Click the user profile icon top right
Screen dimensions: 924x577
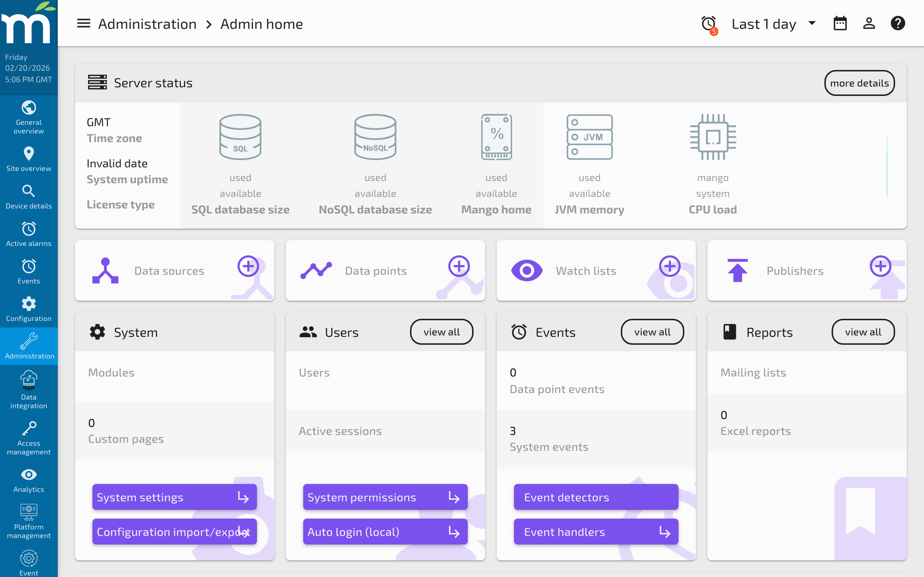tap(869, 23)
